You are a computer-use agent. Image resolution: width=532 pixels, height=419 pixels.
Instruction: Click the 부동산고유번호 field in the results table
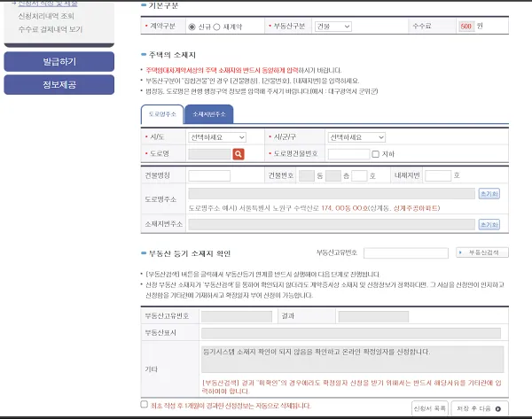pyautogui.click(x=237, y=316)
